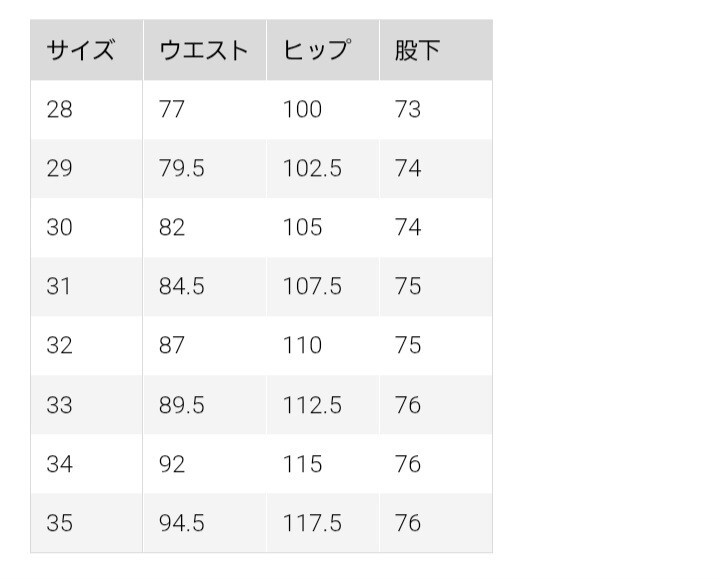Click the ウエスト column header
The image size is (720, 579).
pyautogui.click(x=203, y=51)
